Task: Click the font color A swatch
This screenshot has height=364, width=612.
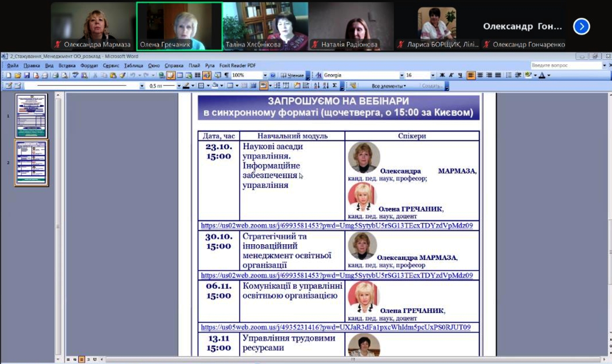Action: (542, 75)
